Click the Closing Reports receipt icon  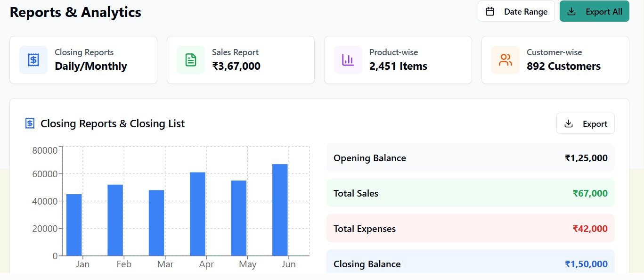coord(33,60)
